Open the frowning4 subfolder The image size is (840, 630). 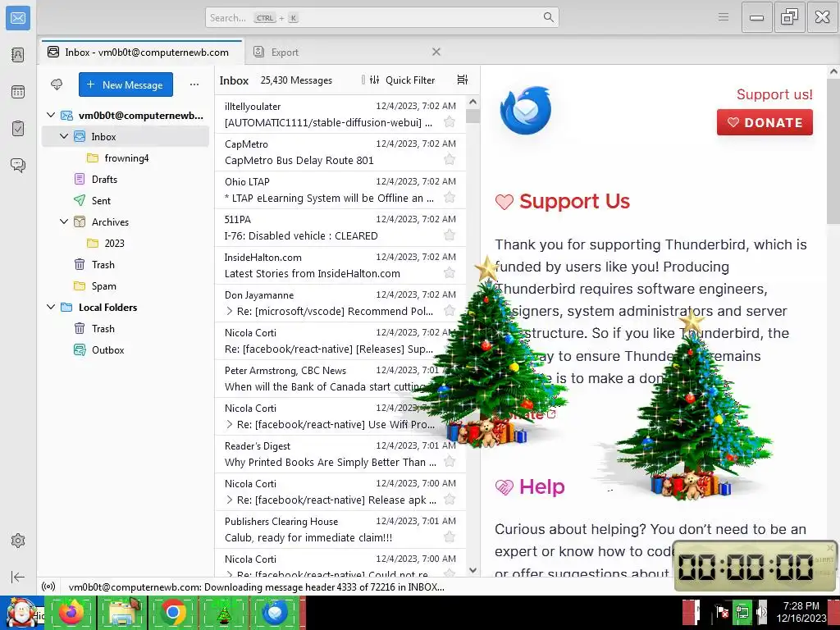(126, 158)
